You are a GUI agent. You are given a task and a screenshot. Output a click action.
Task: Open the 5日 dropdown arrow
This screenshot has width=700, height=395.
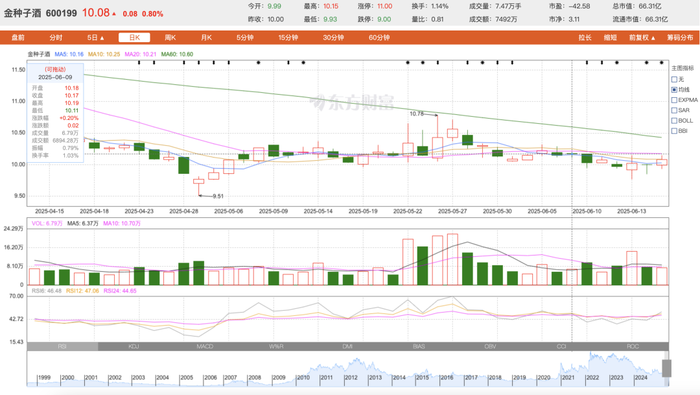[102, 38]
